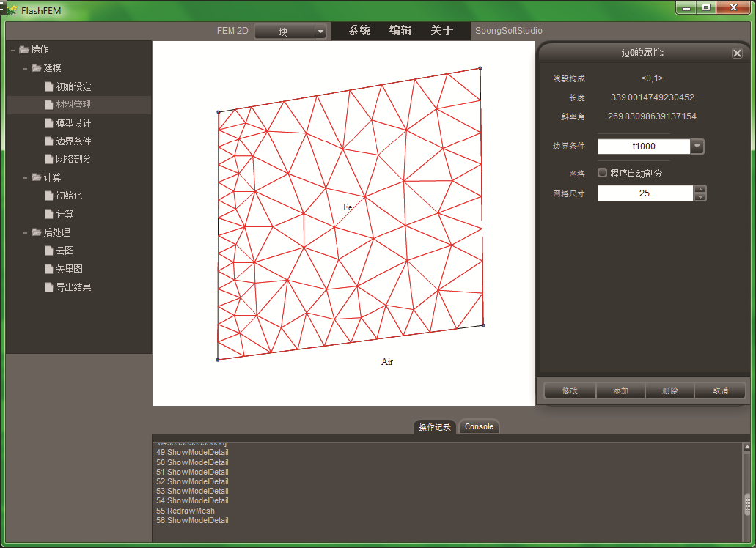The image size is (756, 548).
Task: Click the SoongSoftStudio link
Action: (509, 30)
